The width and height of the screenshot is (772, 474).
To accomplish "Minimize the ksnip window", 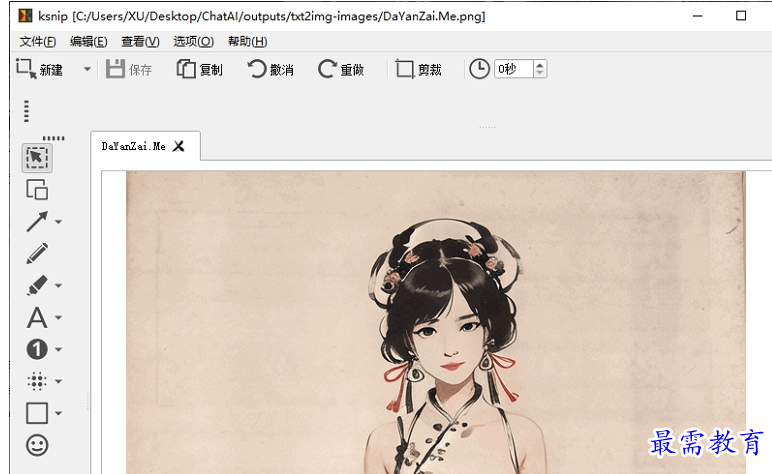I will 697,16.
